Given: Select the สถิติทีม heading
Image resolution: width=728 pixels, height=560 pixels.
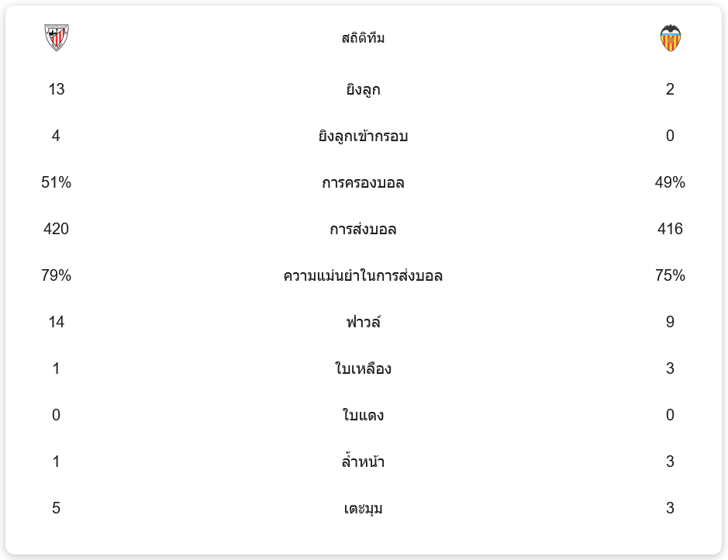Looking at the screenshot, I should (x=363, y=38).
